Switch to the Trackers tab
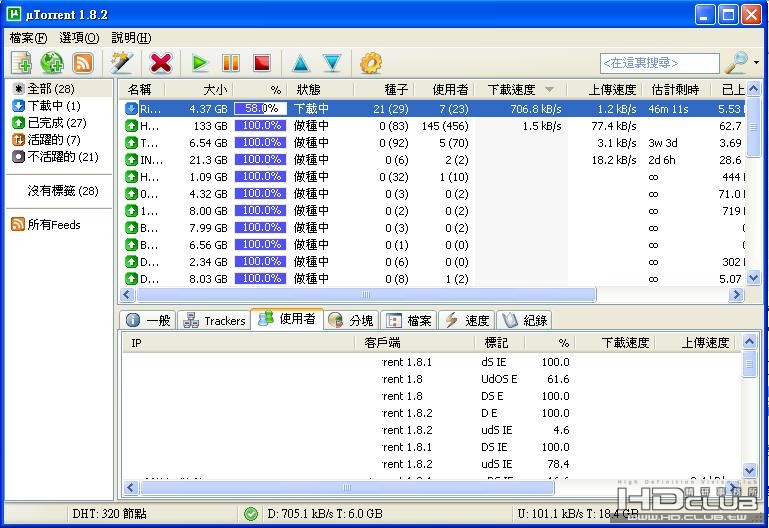Screen dimensions: 769x528 coord(214,321)
